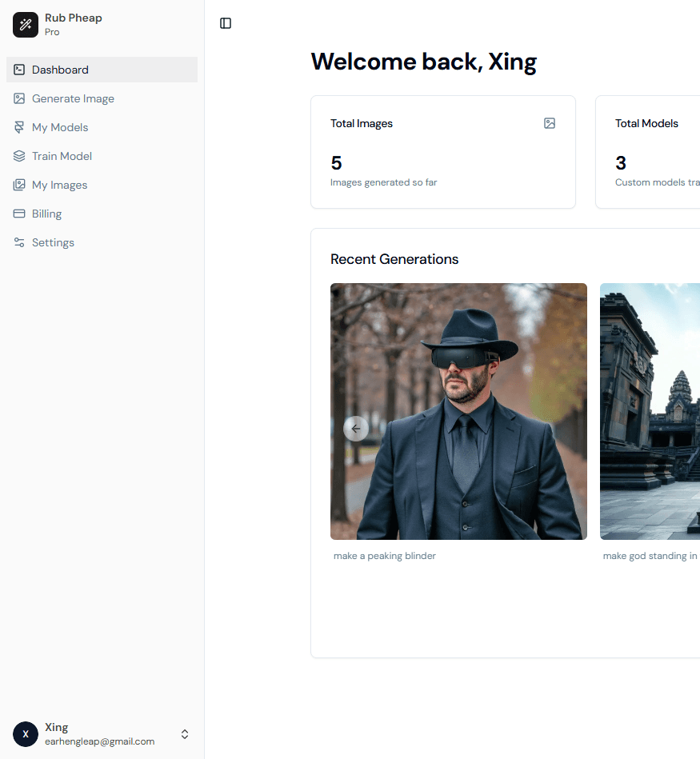Open the temple generation thumbnail
700x759 pixels.
[650, 411]
